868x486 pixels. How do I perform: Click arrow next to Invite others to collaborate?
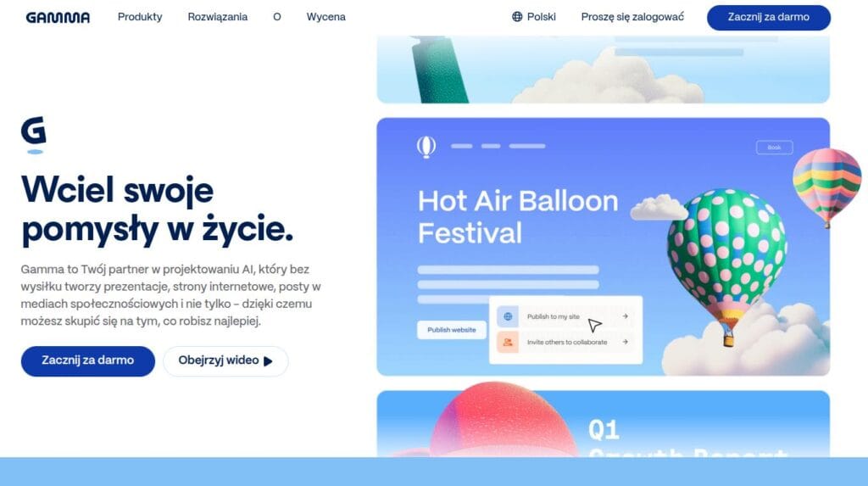[625, 342]
